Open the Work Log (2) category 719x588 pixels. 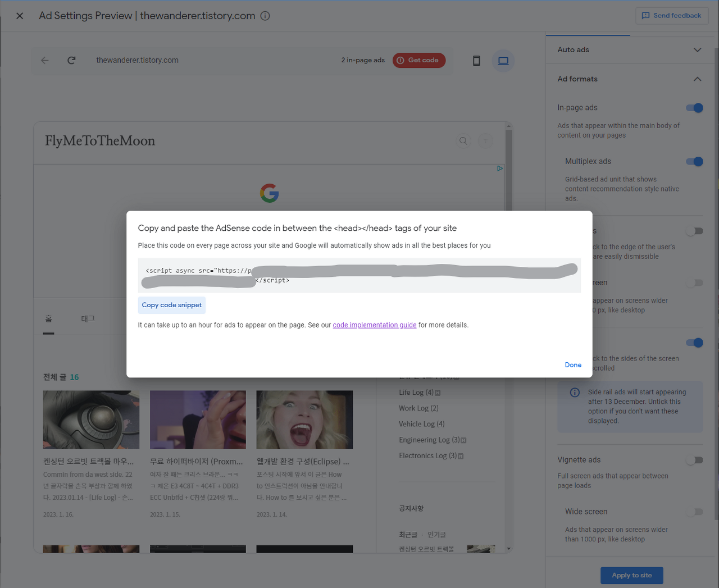(418, 408)
